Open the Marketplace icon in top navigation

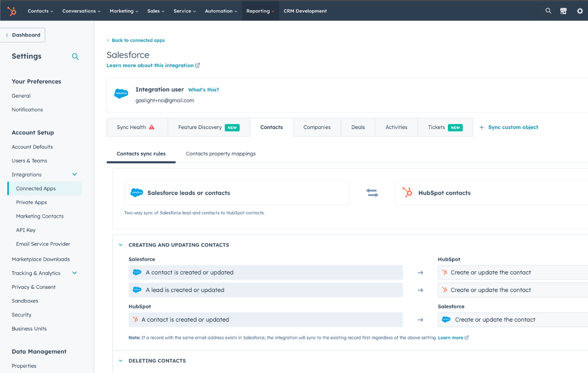564,11
